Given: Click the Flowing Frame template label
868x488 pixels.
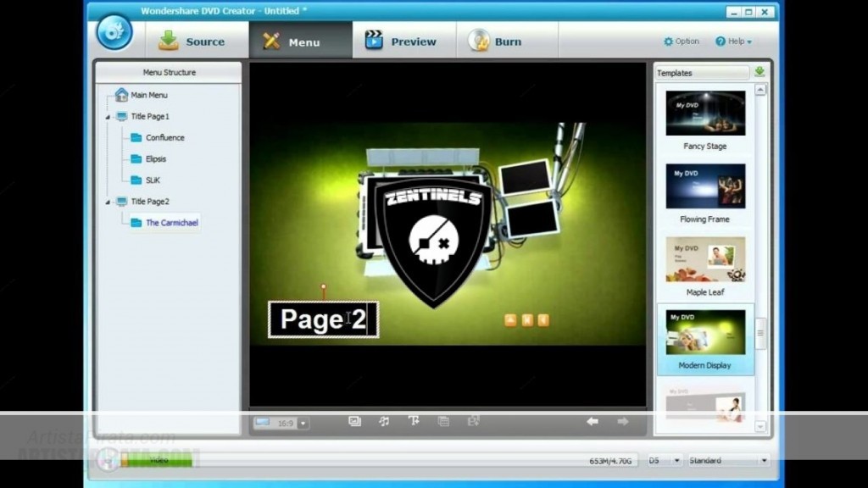Looking at the screenshot, I should click(x=704, y=219).
